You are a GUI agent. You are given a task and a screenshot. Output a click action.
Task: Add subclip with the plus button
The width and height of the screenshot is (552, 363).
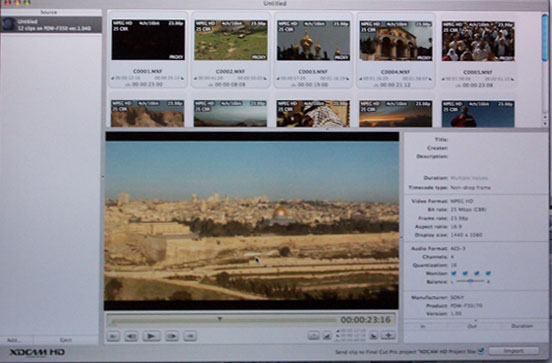[388, 336]
